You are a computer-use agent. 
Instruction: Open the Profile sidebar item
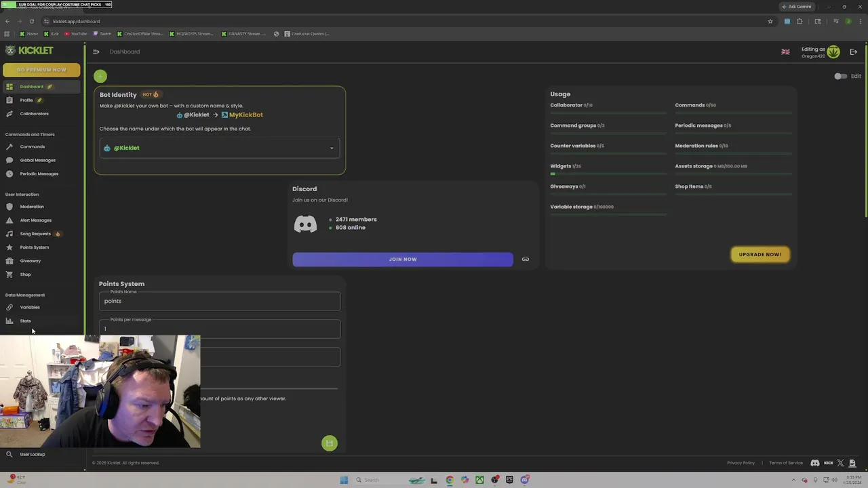point(41,100)
